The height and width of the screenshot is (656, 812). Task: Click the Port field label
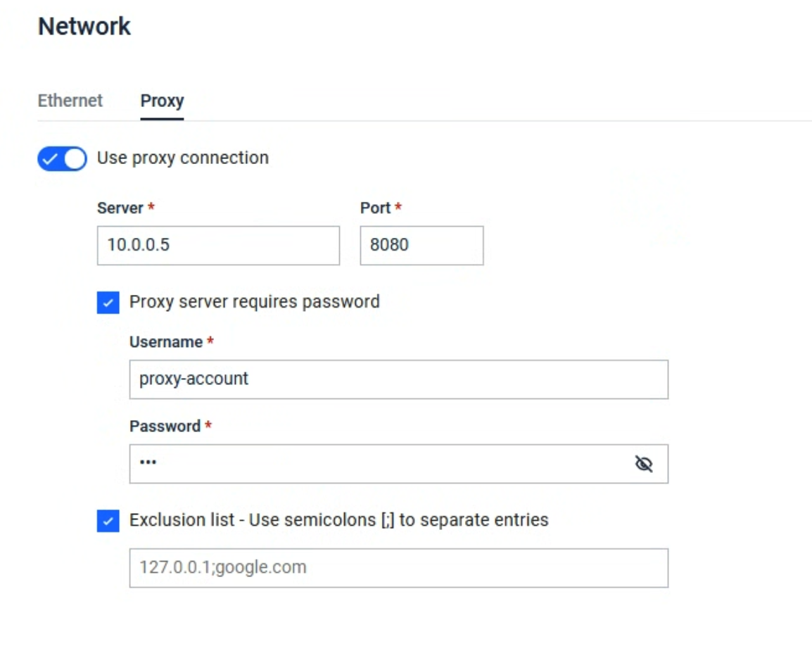coord(376,208)
